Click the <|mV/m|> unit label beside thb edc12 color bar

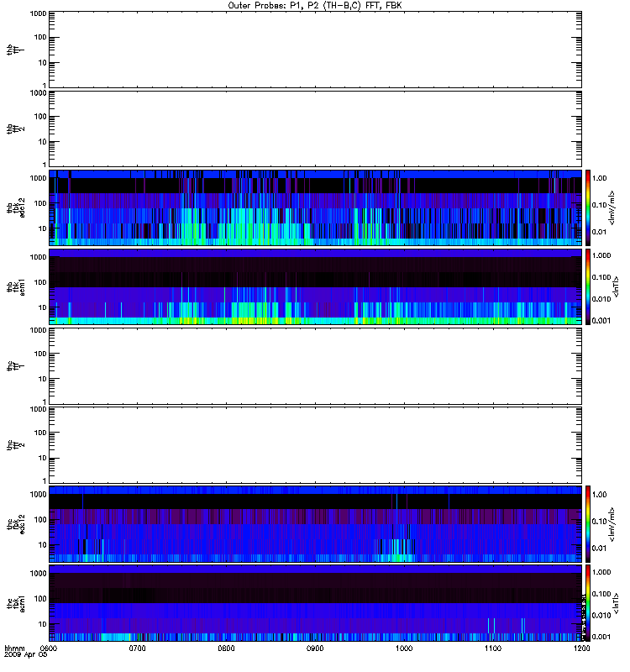[x=612, y=207]
